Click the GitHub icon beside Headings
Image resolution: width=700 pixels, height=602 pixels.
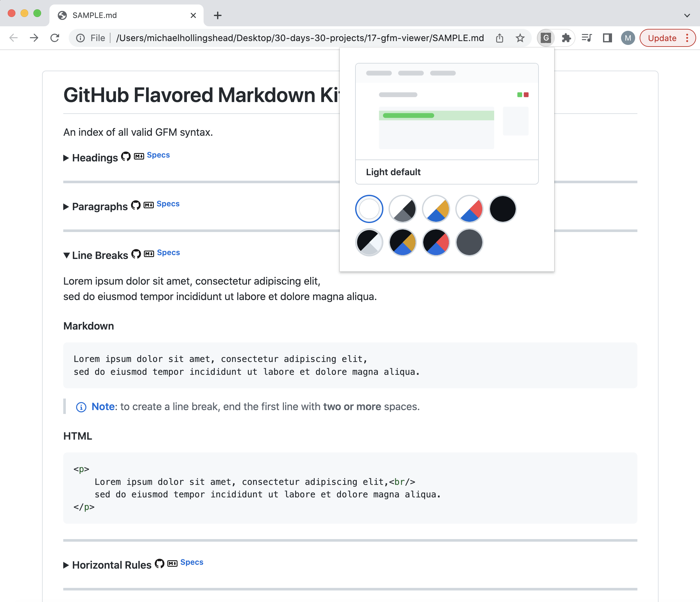(126, 156)
